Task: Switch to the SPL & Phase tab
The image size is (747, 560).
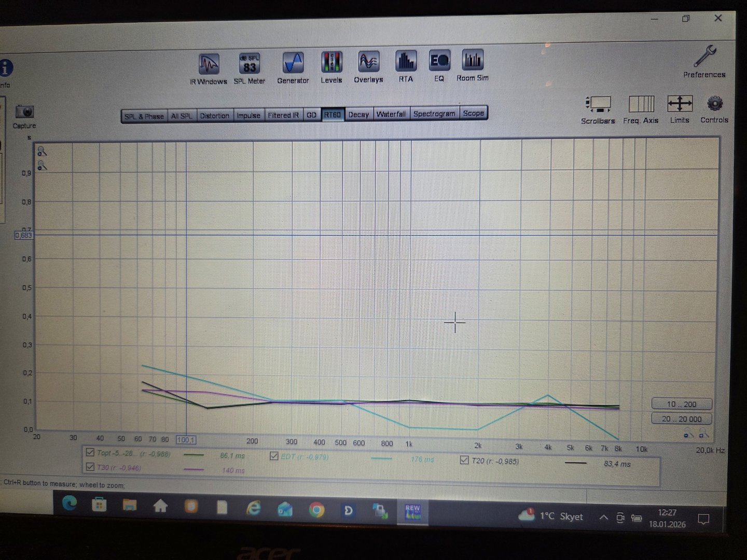Action: [144, 116]
